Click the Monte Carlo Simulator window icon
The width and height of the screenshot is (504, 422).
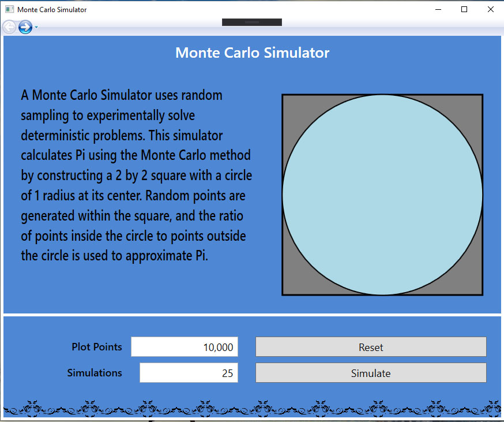9,9
